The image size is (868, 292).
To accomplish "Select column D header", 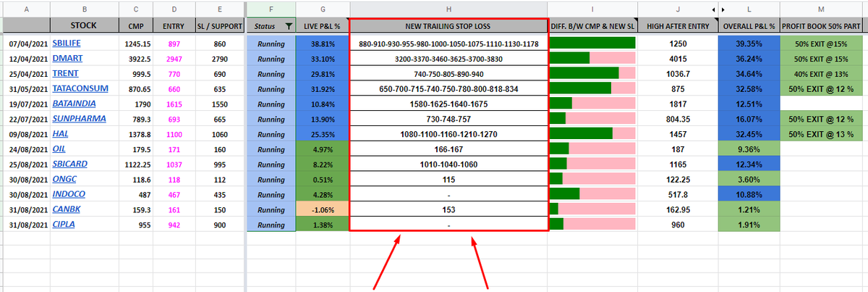I will (x=173, y=9).
